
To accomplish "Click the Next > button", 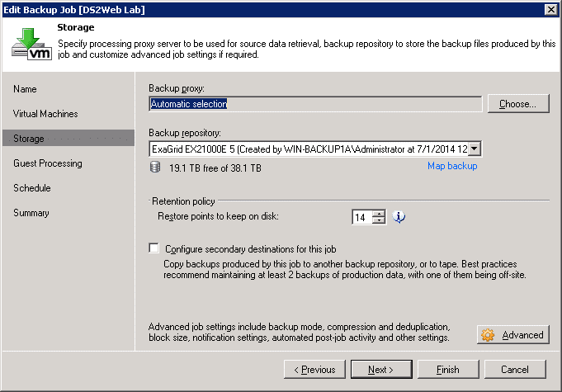I will (381, 369).
